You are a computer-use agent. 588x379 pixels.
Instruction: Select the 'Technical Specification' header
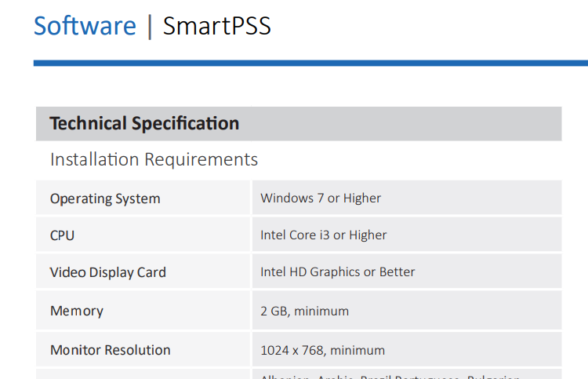tap(144, 123)
